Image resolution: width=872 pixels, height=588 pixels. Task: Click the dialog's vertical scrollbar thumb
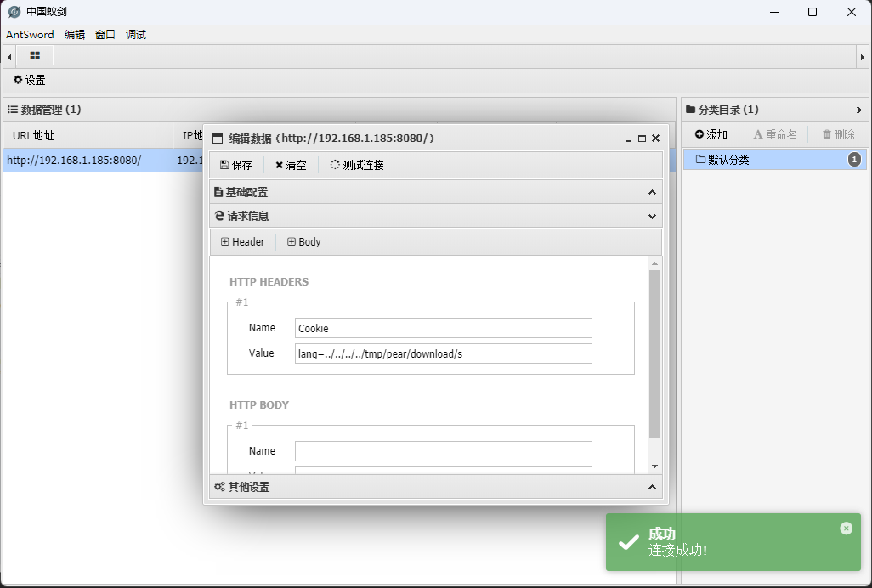(654, 354)
